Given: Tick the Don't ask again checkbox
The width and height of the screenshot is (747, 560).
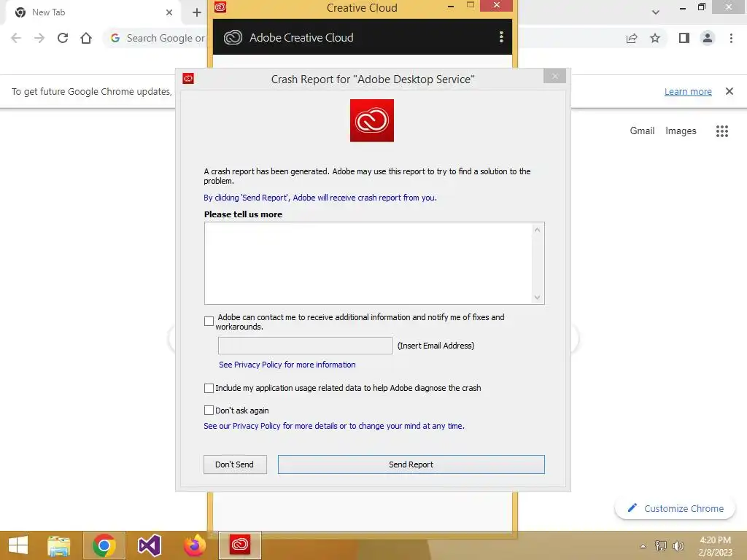Looking at the screenshot, I should tap(209, 410).
